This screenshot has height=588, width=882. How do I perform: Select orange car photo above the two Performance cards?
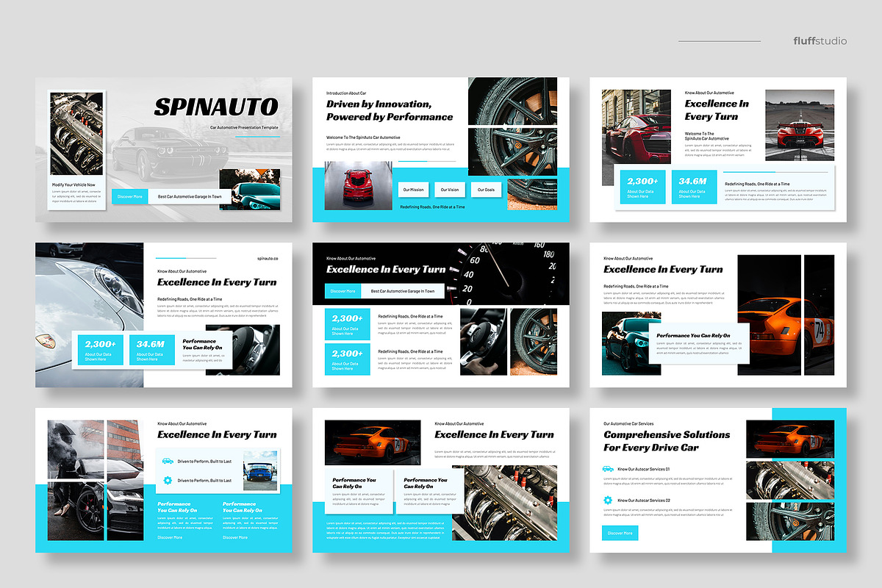tap(373, 442)
